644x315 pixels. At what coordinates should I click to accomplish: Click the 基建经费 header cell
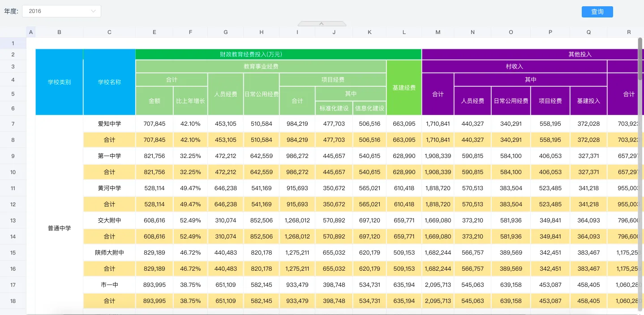pyautogui.click(x=404, y=88)
